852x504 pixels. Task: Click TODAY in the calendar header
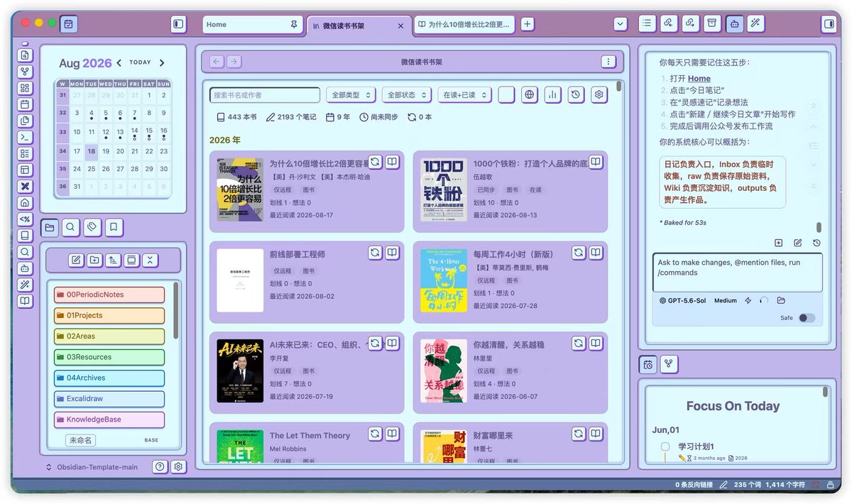pyautogui.click(x=140, y=62)
